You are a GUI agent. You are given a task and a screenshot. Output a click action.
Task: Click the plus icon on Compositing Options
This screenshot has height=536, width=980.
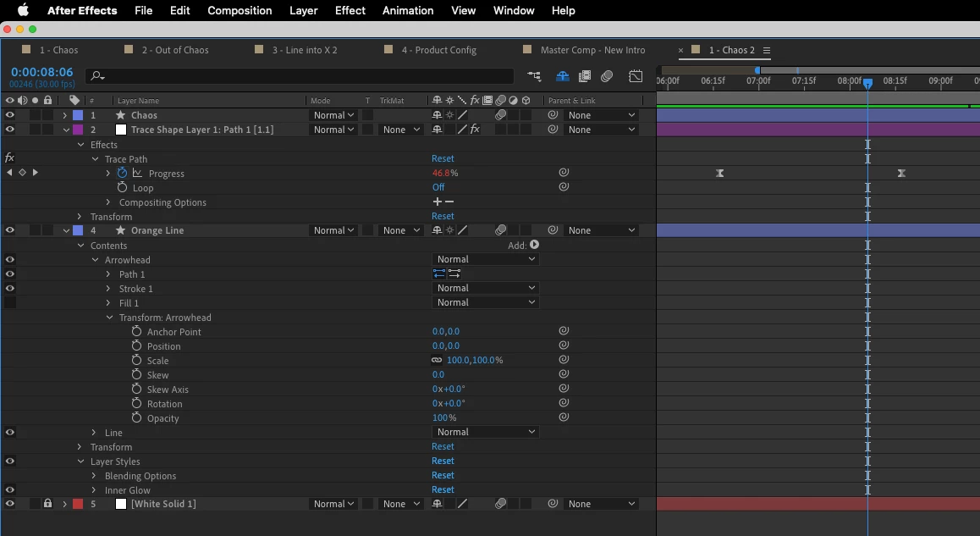[437, 202]
